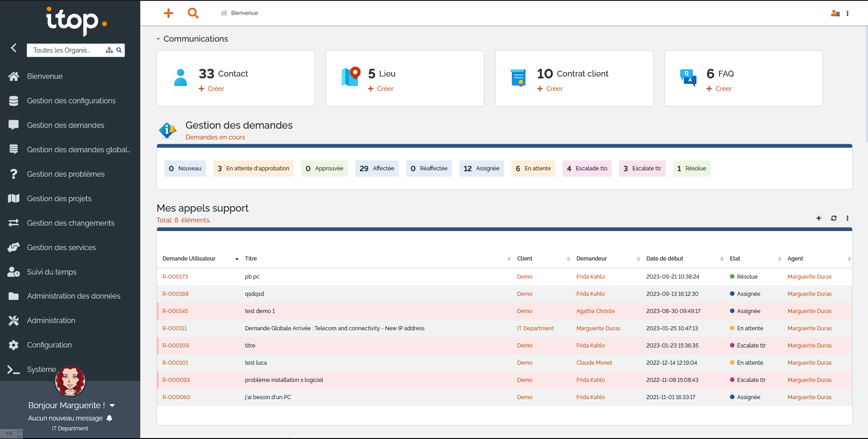Click the FR language indicator
The height and width of the screenshot is (439, 868).
9,434
